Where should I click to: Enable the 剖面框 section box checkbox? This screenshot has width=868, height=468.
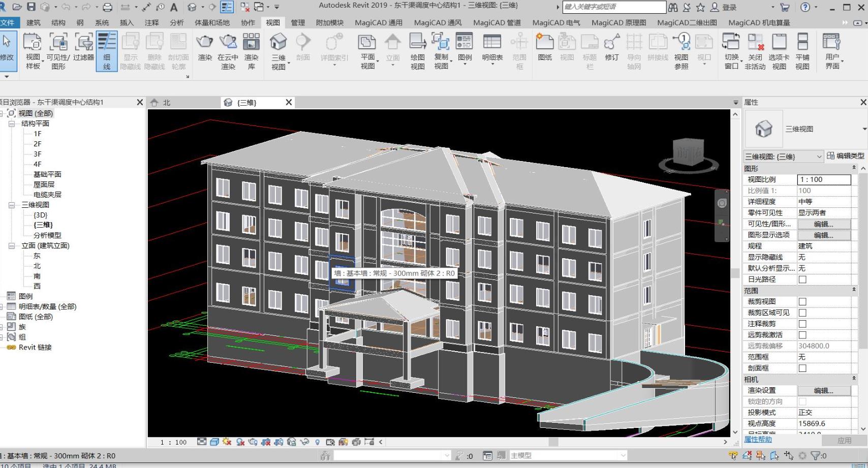click(802, 368)
